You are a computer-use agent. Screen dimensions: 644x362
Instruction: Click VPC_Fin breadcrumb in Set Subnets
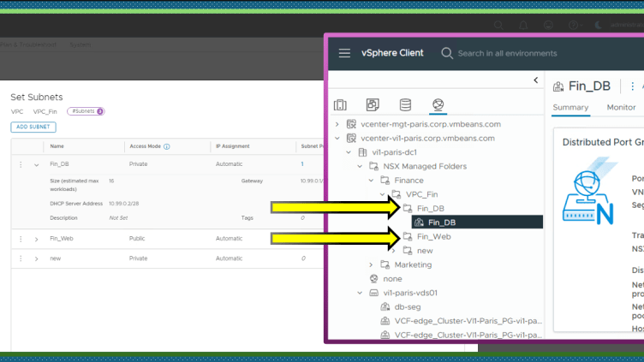[45, 111]
